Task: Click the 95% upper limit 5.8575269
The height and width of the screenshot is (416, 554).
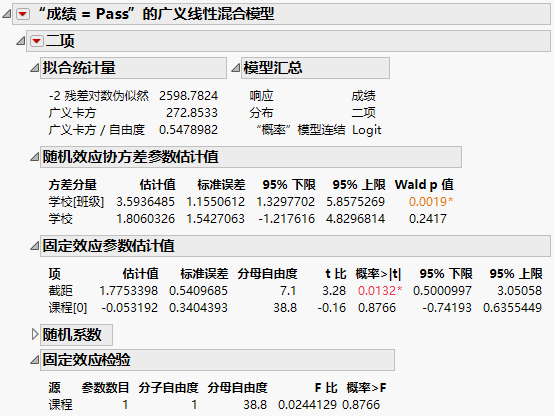Action: 355,202
